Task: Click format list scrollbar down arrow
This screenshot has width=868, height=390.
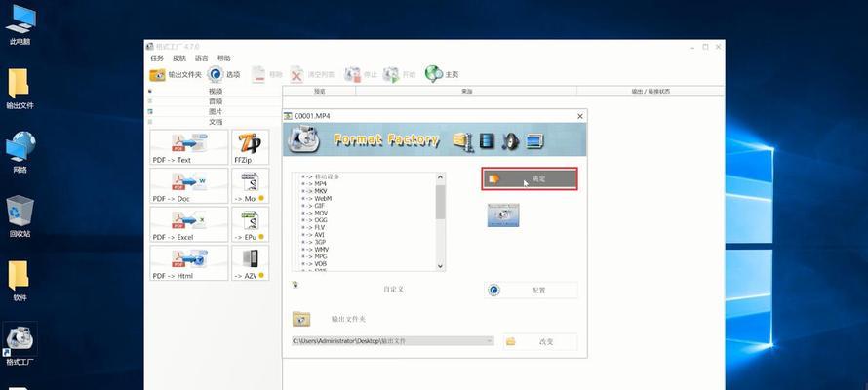Action: click(x=441, y=266)
